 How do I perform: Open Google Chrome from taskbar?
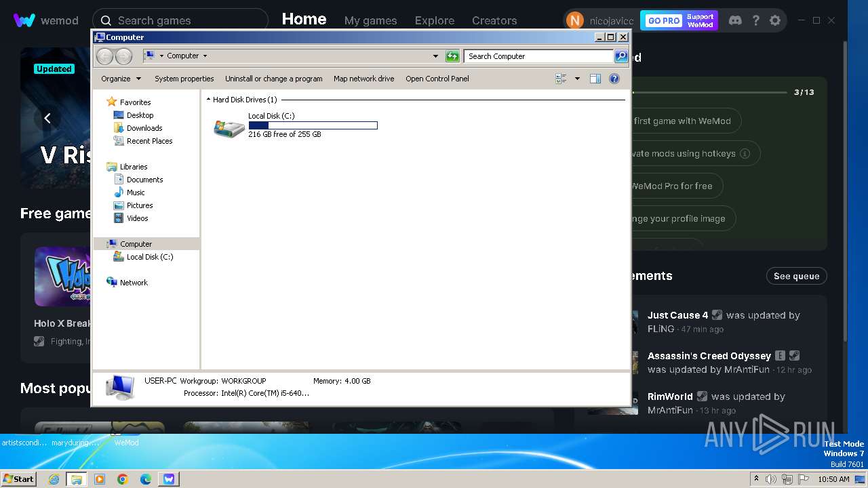pyautogui.click(x=123, y=479)
